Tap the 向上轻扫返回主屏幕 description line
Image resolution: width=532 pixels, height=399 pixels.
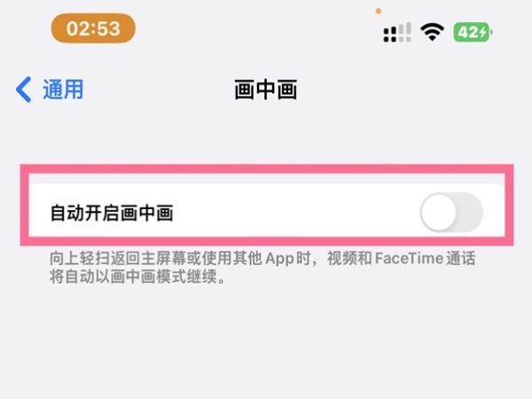pyautogui.click(x=262, y=259)
